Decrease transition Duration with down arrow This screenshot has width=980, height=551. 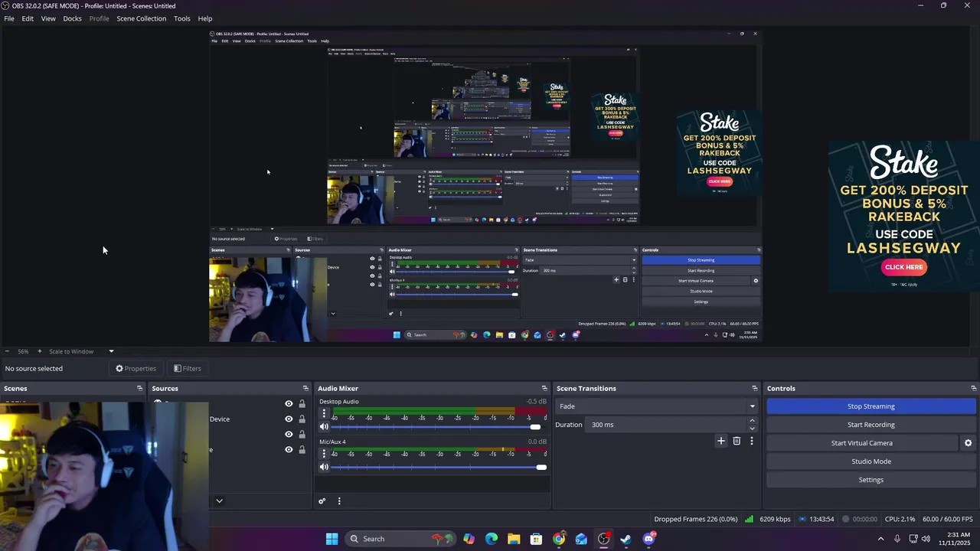point(752,428)
